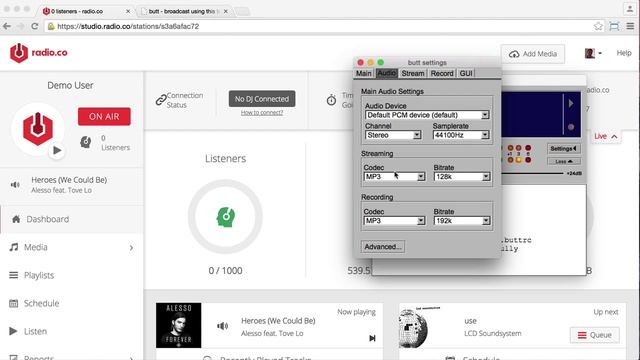Click the Add Media cloud upload button
640x360 pixels.
[x=533, y=54]
